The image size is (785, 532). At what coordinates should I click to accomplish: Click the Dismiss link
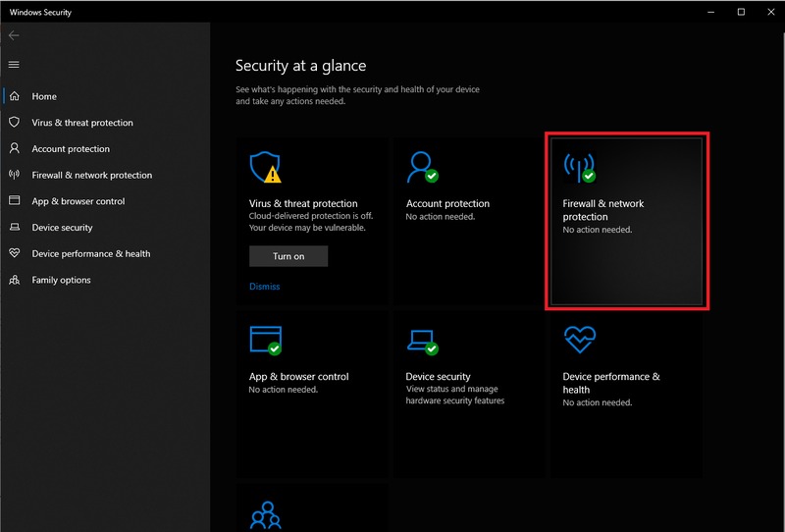264,287
